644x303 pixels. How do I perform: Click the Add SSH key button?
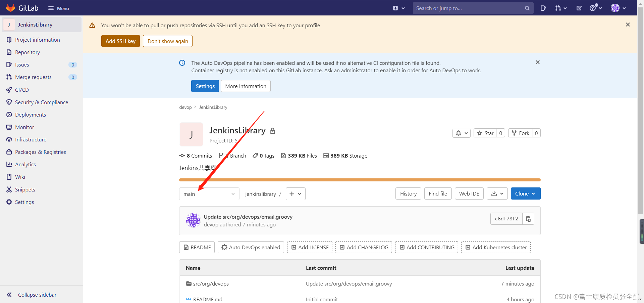[x=120, y=41]
